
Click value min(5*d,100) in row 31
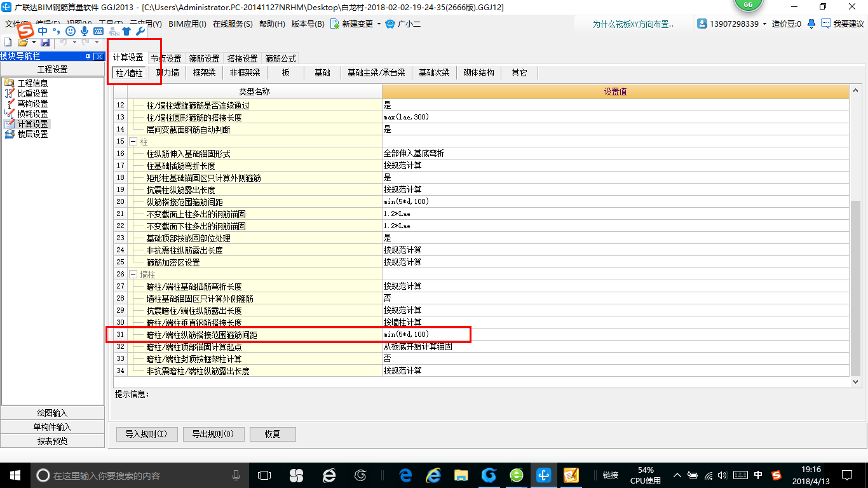(x=406, y=334)
